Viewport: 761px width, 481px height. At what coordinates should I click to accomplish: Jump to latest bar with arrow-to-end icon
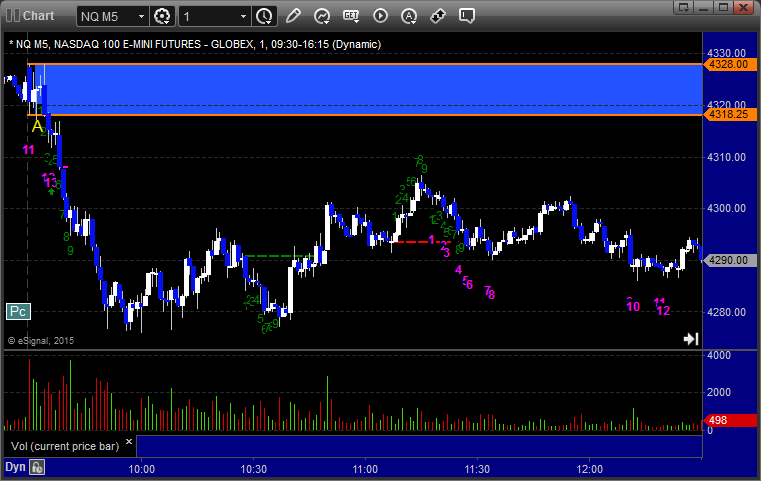[x=691, y=339]
